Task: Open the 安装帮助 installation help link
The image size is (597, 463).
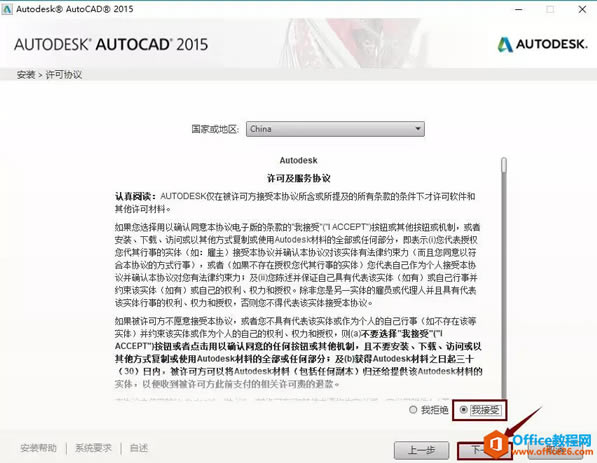Action: (x=38, y=448)
